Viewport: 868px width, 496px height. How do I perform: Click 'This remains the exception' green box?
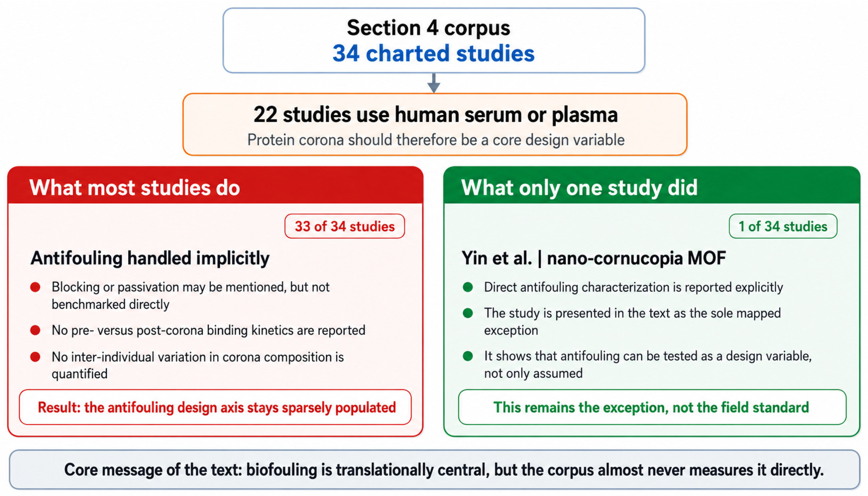click(x=652, y=407)
